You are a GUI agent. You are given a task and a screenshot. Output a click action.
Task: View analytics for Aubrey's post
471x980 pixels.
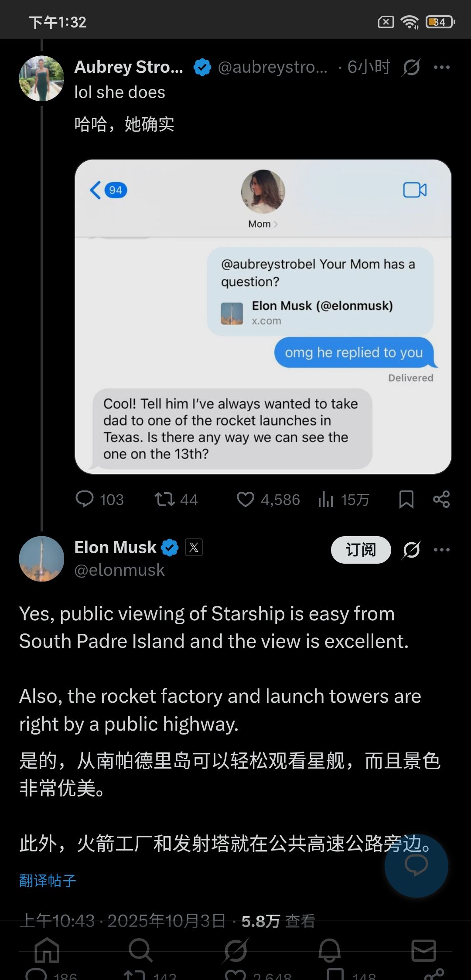[326, 499]
